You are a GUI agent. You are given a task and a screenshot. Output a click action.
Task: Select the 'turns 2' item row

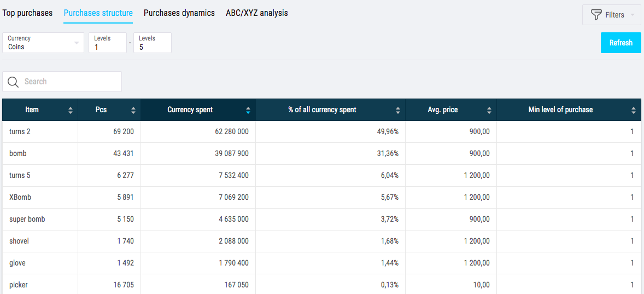pyautogui.click(x=321, y=131)
